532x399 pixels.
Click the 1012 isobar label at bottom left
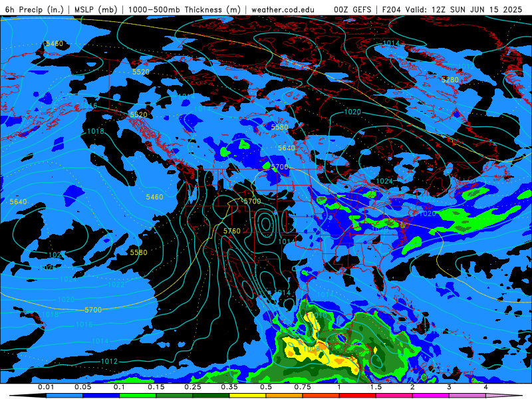coord(109,361)
